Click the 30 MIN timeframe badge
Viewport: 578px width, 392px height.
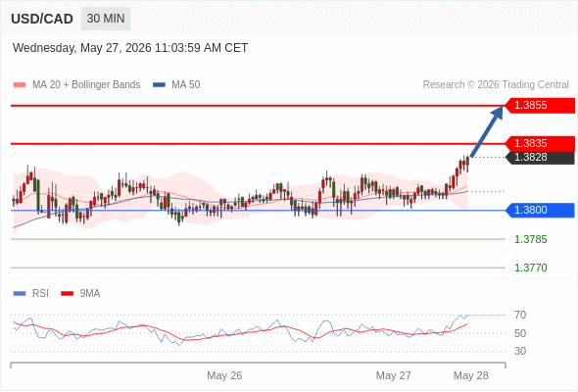(x=106, y=19)
